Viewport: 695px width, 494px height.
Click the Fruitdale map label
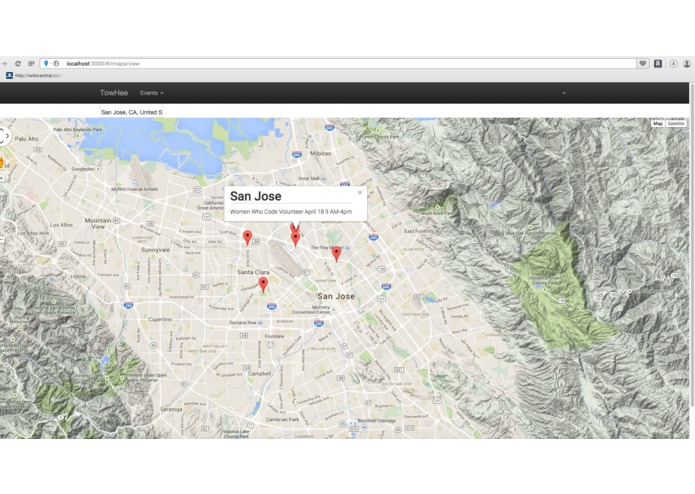coord(274,336)
